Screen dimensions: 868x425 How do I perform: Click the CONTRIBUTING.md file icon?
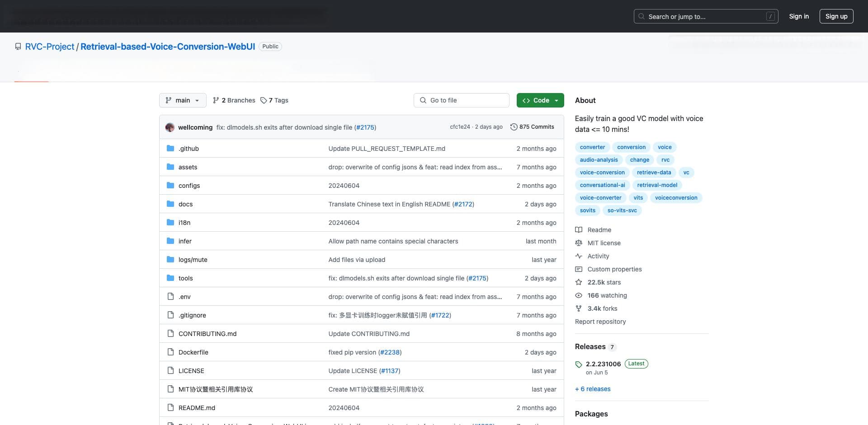(170, 334)
